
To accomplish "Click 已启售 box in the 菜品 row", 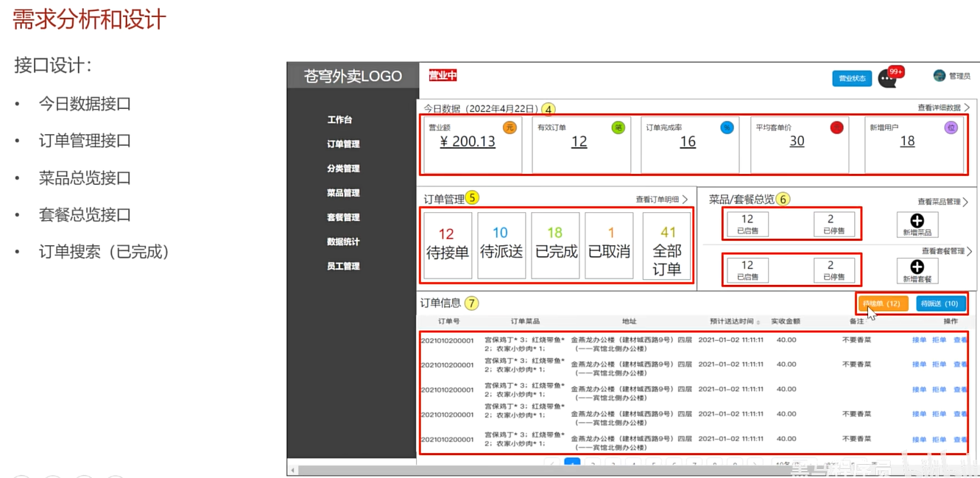I will (747, 224).
